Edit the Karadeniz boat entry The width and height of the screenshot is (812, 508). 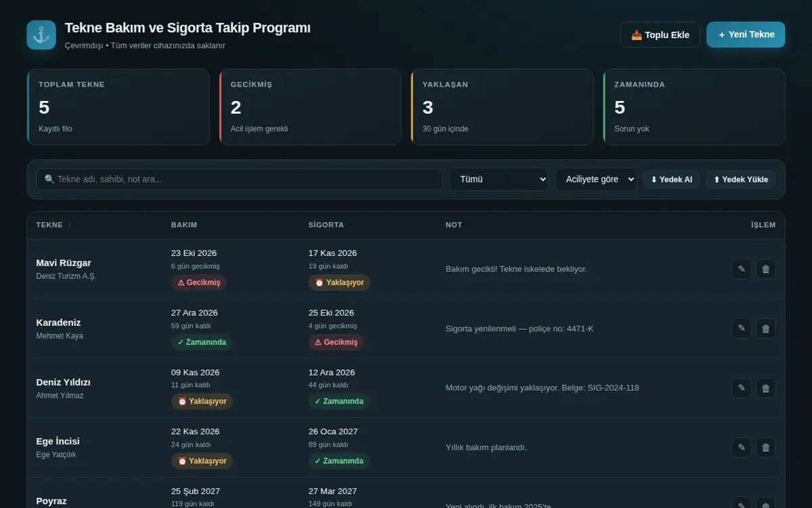(741, 329)
